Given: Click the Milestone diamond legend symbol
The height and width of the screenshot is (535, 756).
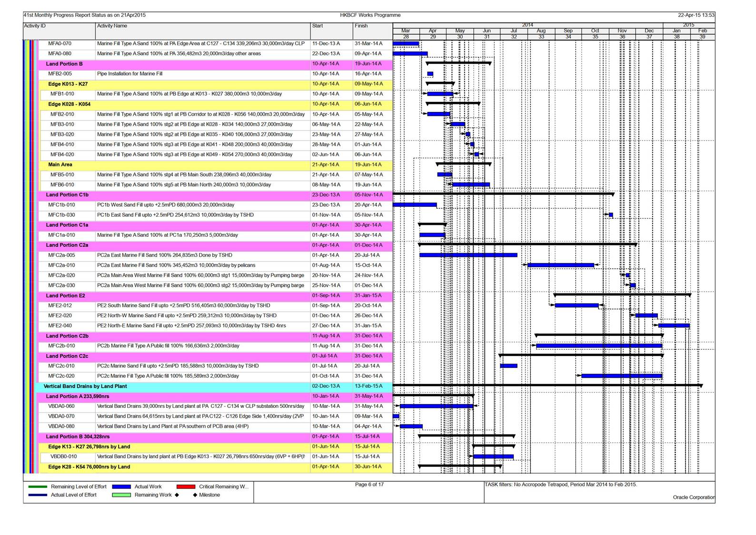Looking at the screenshot, I should tap(195, 495).
